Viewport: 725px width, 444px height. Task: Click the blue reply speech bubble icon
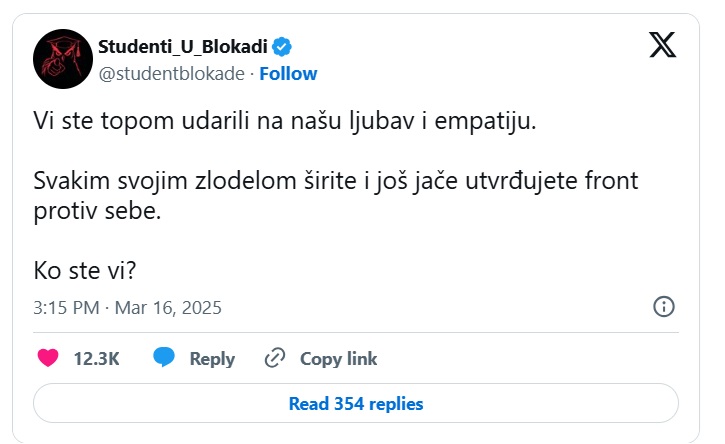164,357
